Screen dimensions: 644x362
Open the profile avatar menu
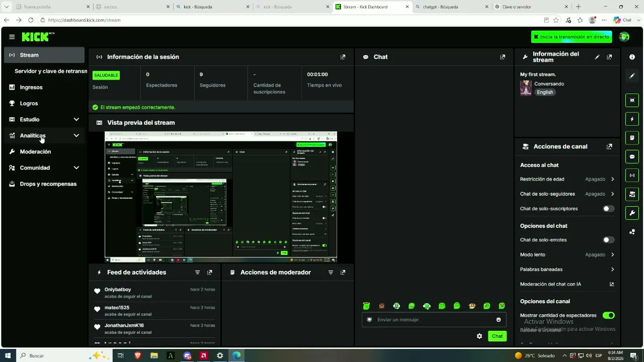pyautogui.click(x=624, y=37)
